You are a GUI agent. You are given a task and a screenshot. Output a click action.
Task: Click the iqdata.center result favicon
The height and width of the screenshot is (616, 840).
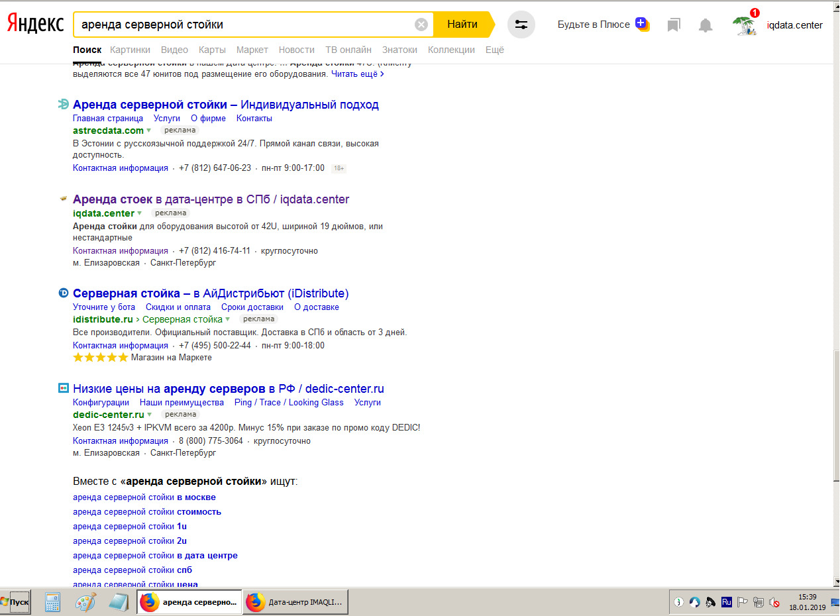pos(63,199)
